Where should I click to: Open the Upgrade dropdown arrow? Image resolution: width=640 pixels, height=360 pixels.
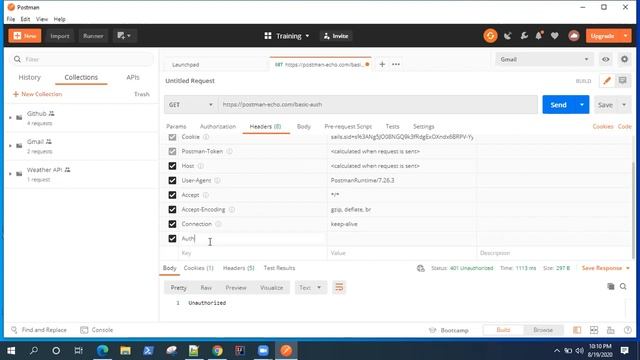tap(625, 36)
